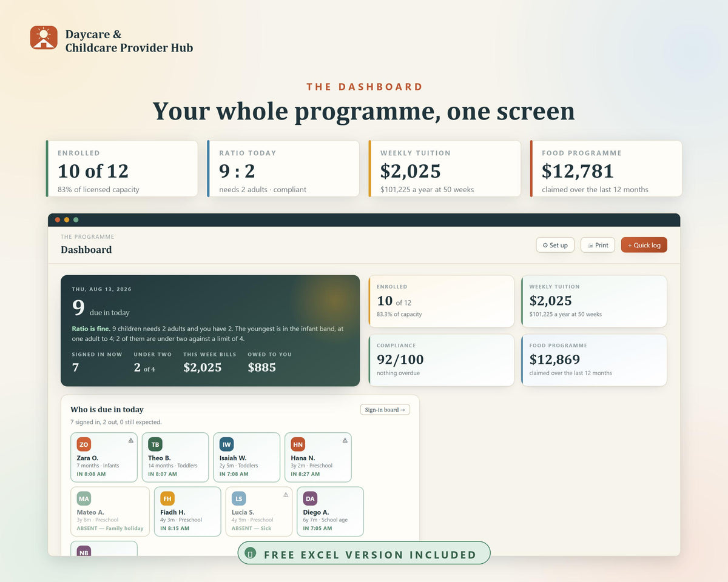Click the top Enrolled 10 of 12 banner card

point(122,169)
